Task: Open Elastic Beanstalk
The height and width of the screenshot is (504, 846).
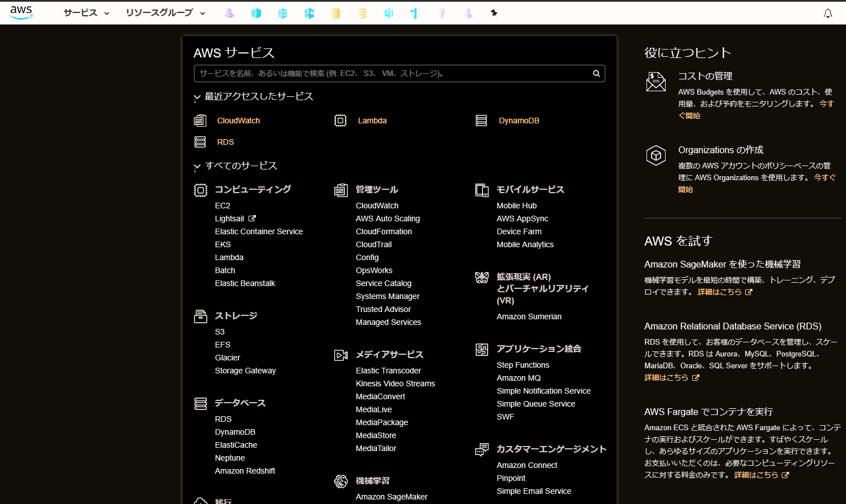Action: (x=245, y=283)
